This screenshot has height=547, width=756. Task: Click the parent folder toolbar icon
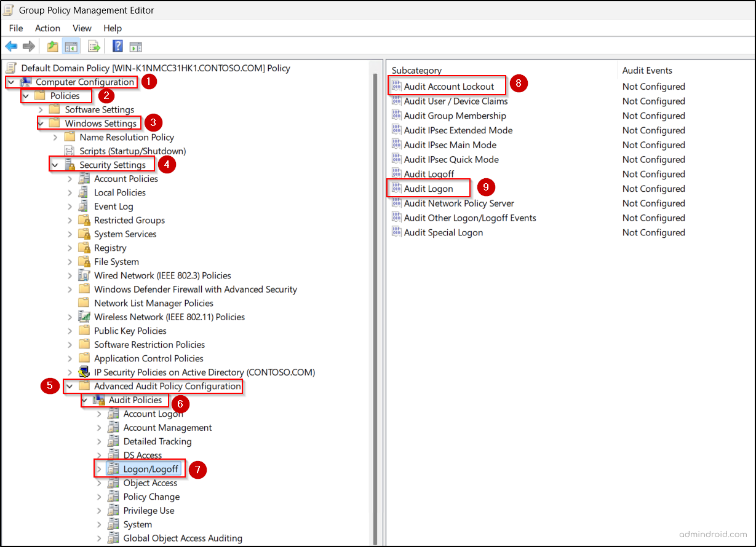click(52, 46)
